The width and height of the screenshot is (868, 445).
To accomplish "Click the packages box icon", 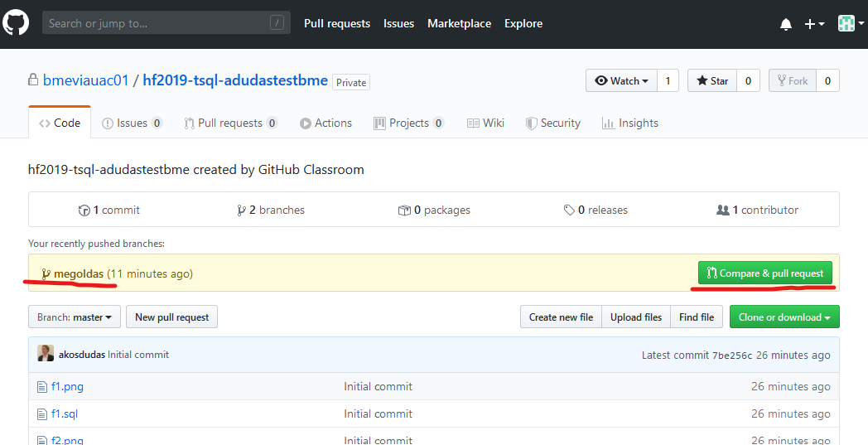I will 404,210.
